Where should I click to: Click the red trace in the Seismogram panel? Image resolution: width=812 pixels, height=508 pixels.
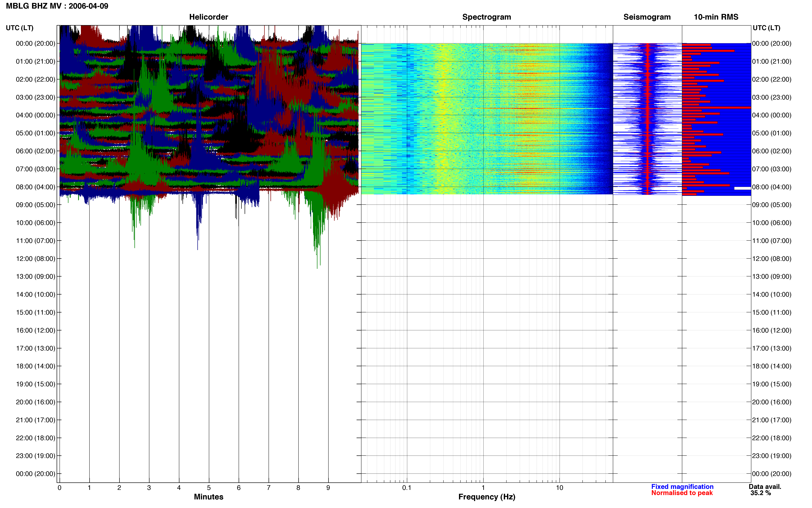tap(647, 119)
